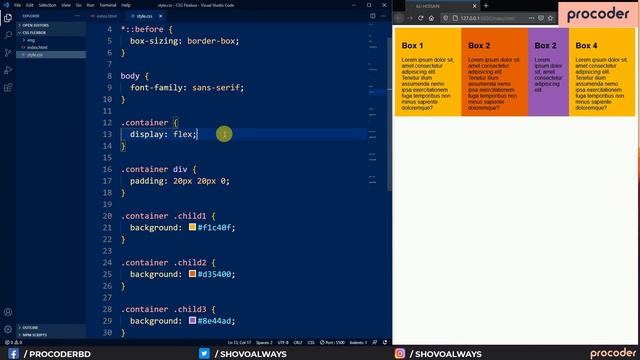Image resolution: width=640 pixels, height=360 pixels.
Task: Click the 'Box 1' heading in the browser
Action: [412, 46]
